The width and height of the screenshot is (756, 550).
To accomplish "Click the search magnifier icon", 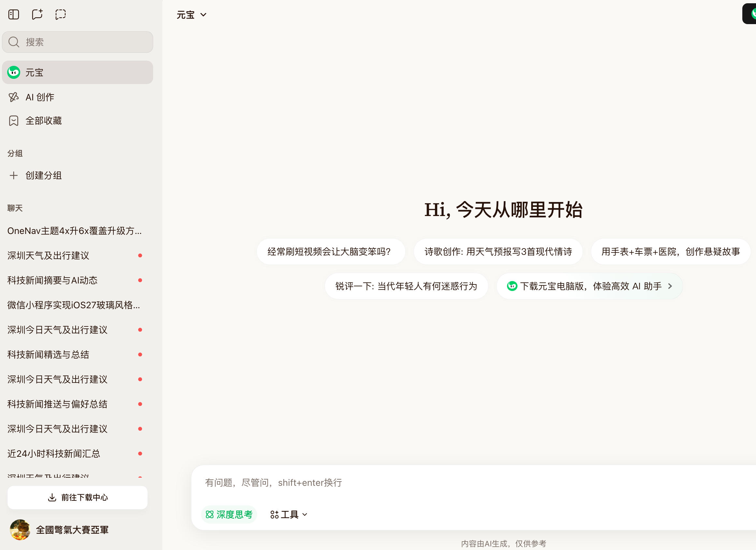I will pos(14,42).
